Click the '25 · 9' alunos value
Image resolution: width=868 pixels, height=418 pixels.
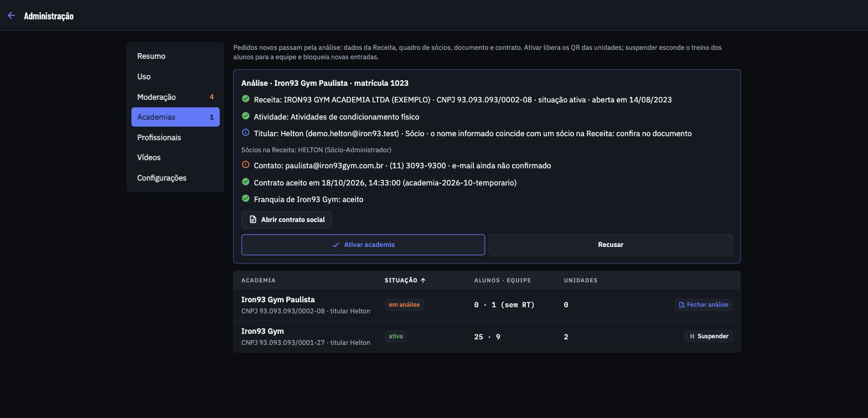click(x=487, y=337)
